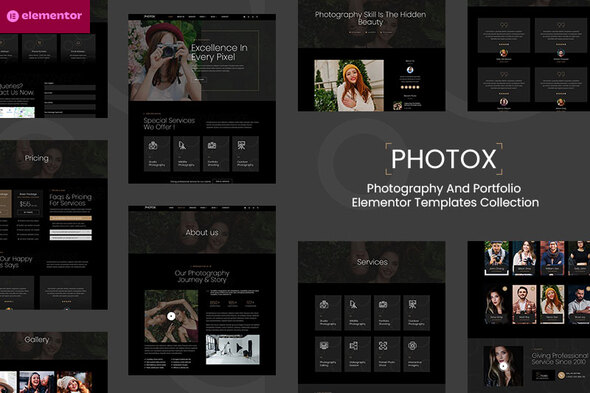This screenshot has height=393, width=590.
Task: Click the first input field of contact form
Action: tap(70, 87)
